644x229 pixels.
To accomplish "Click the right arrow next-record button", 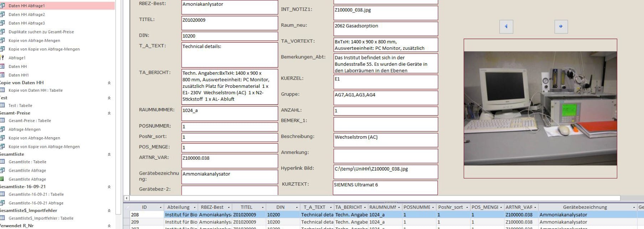I will click(561, 27).
